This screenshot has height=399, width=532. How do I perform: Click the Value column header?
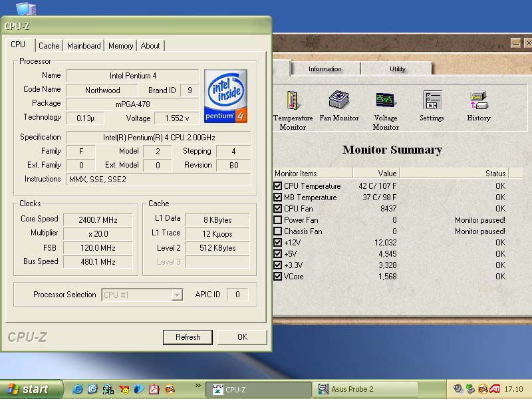(x=376, y=173)
